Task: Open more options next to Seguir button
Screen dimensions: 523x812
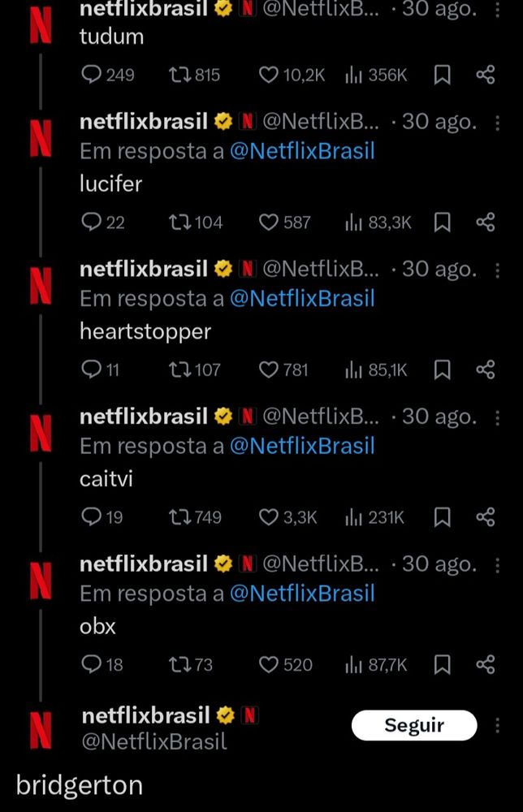Action: (497, 725)
